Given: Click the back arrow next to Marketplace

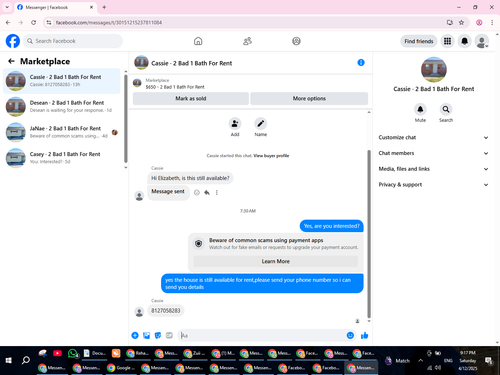Looking at the screenshot, I should (x=11, y=61).
